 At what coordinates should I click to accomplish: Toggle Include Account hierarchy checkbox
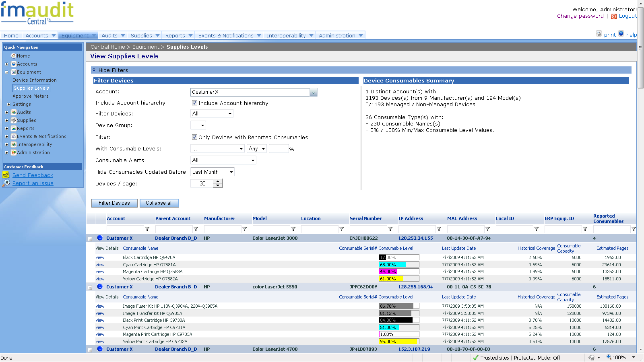(194, 103)
